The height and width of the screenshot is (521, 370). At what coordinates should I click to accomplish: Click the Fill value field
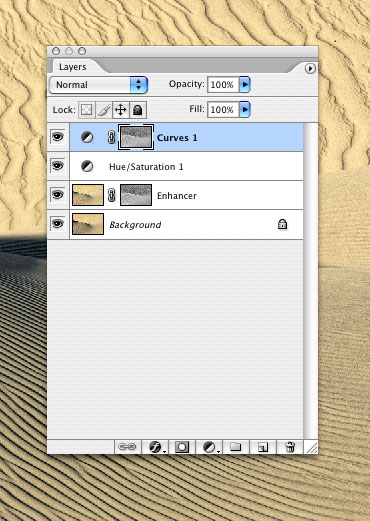[223, 109]
